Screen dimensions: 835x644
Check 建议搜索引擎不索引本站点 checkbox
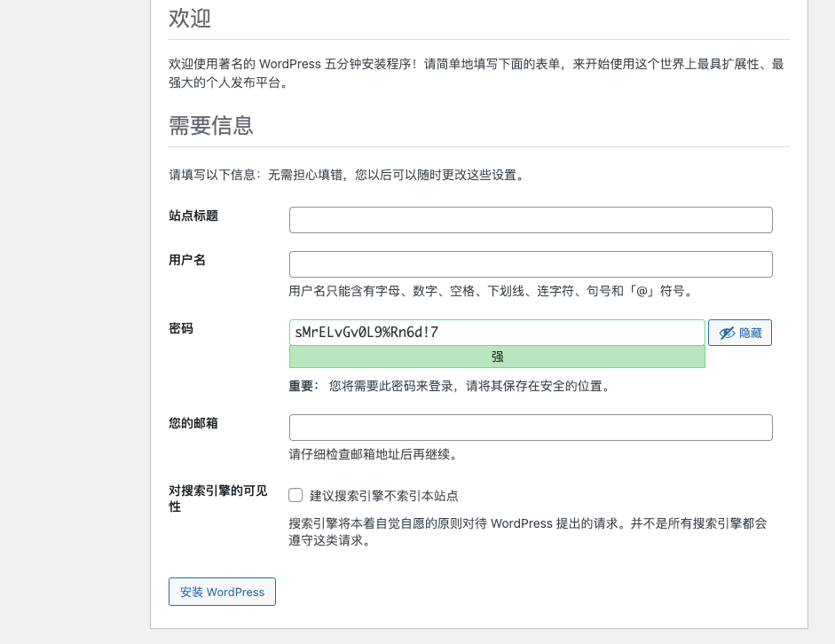(x=295, y=496)
